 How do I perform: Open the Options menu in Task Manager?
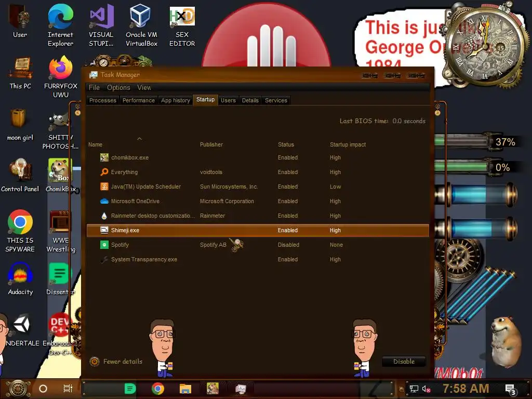[x=118, y=87]
